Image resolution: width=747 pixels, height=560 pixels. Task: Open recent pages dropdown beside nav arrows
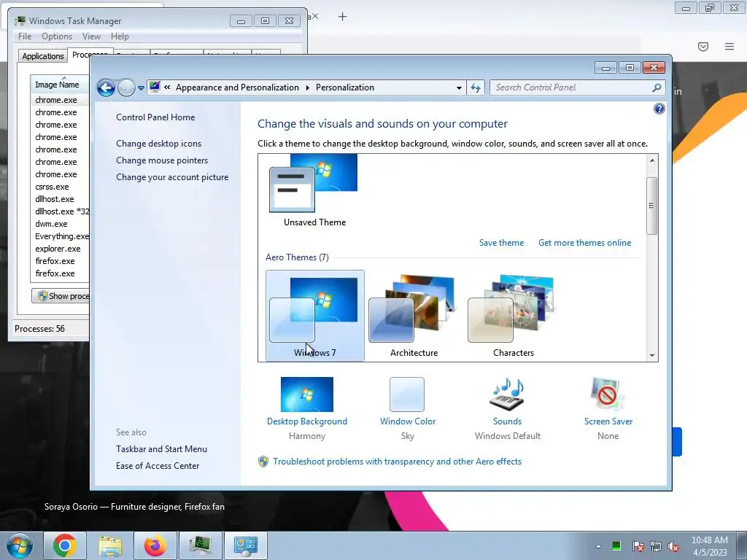(x=141, y=88)
